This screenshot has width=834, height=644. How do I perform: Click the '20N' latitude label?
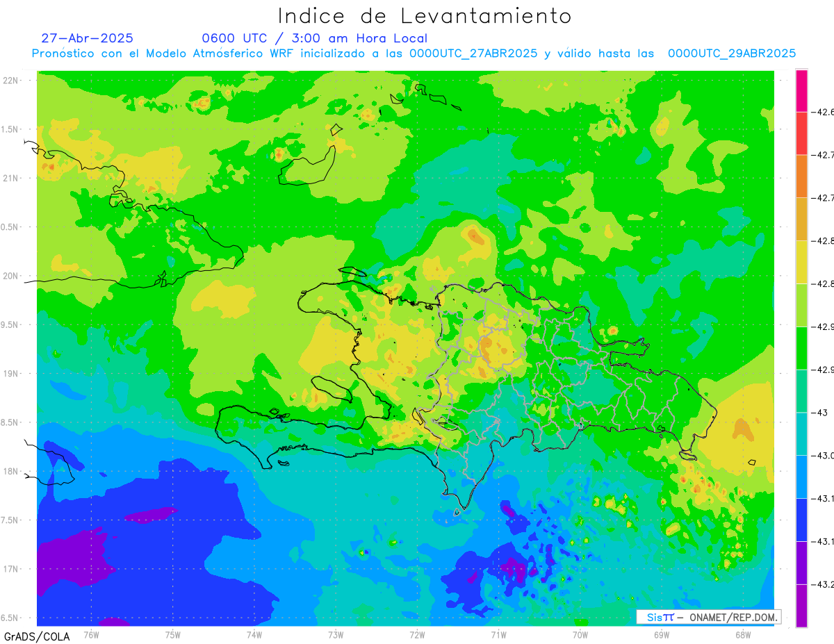10,276
